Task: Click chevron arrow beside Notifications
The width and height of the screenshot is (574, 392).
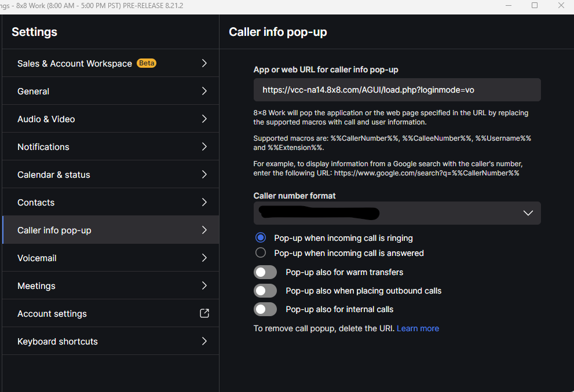Action: click(x=204, y=146)
